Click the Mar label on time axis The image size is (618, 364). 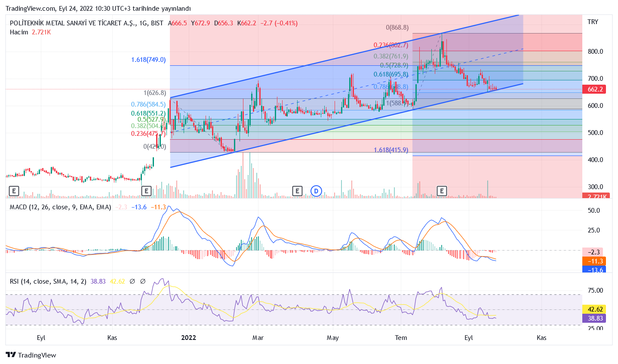[x=258, y=338]
